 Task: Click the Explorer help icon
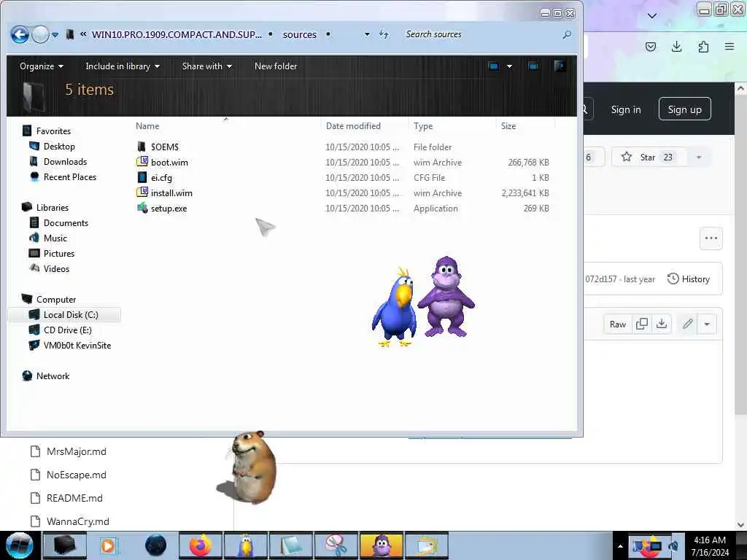pos(560,66)
